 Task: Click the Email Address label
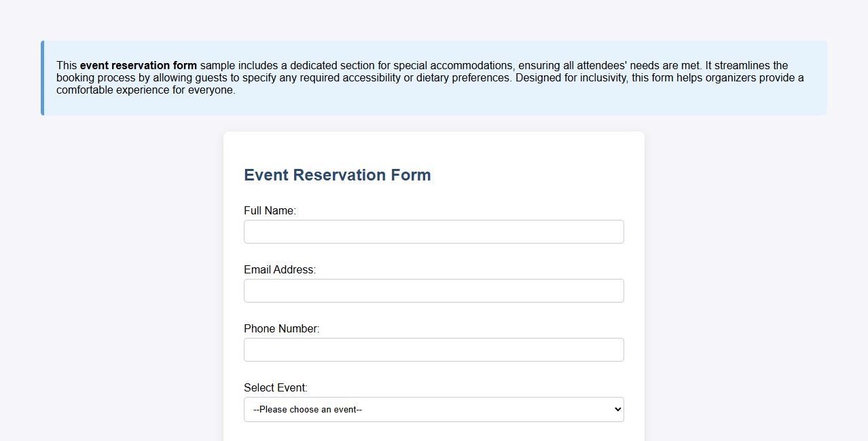pyautogui.click(x=280, y=269)
